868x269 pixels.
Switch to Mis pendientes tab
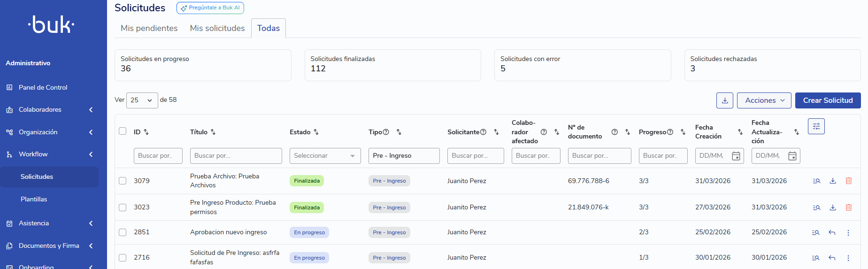(149, 28)
